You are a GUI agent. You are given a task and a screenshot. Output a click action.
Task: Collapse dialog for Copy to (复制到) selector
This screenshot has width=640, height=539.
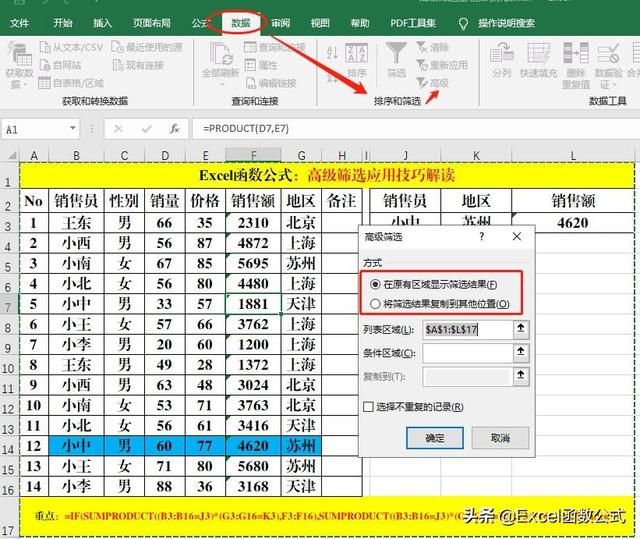coord(521,376)
